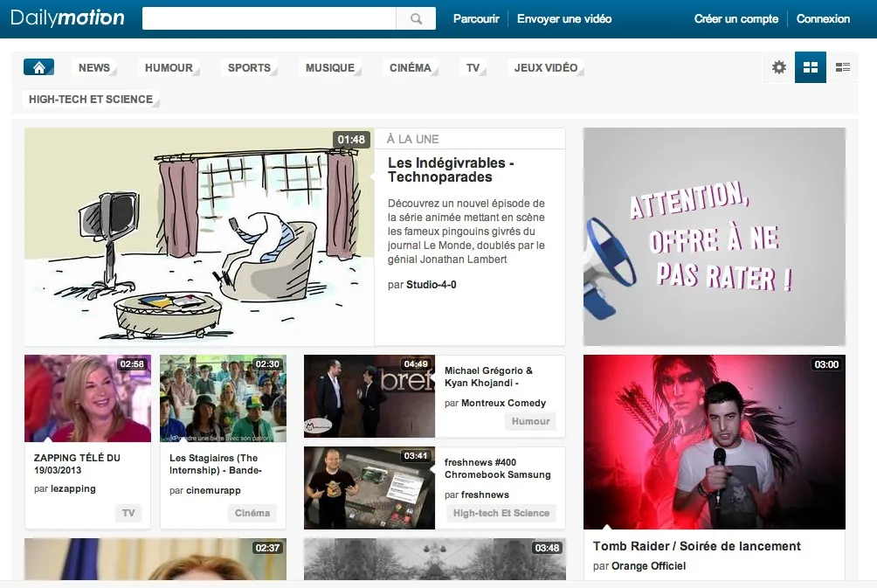Click Créer un compte
877x588 pixels.
coord(736,19)
